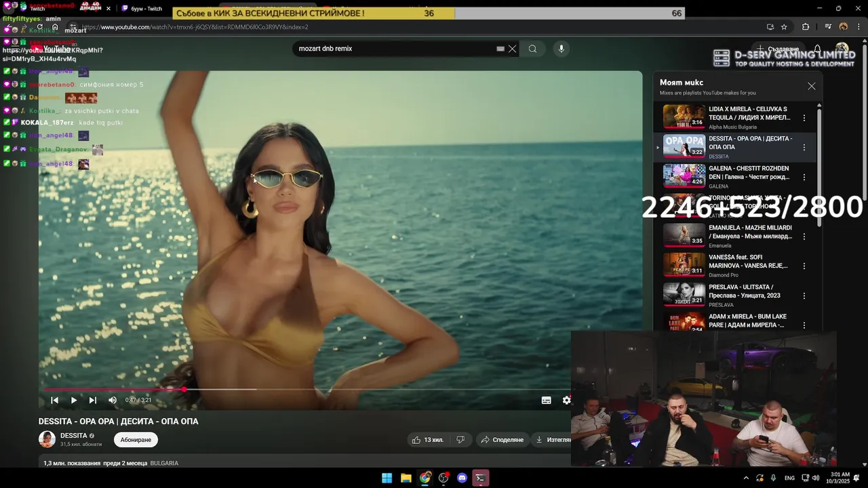Open the LIDIA X MIRELA thumbnail
This screenshot has width=868, height=488.
click(684, 117)
